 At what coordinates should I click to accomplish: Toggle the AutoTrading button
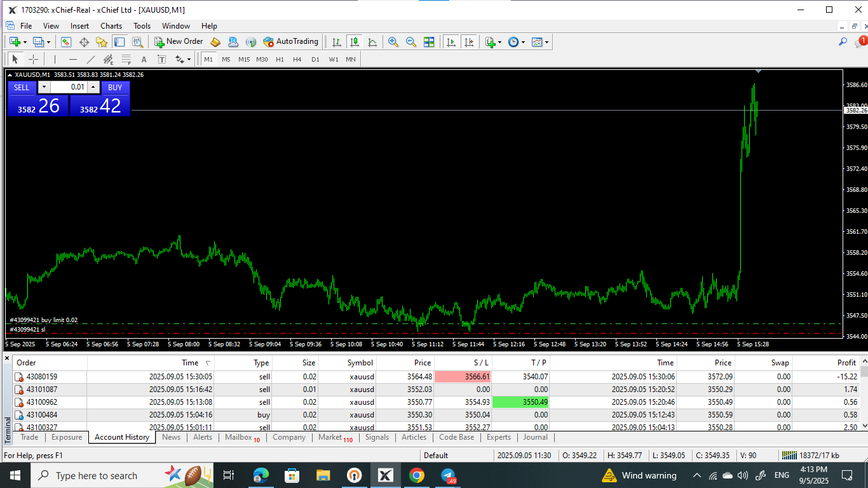(290, 42)
